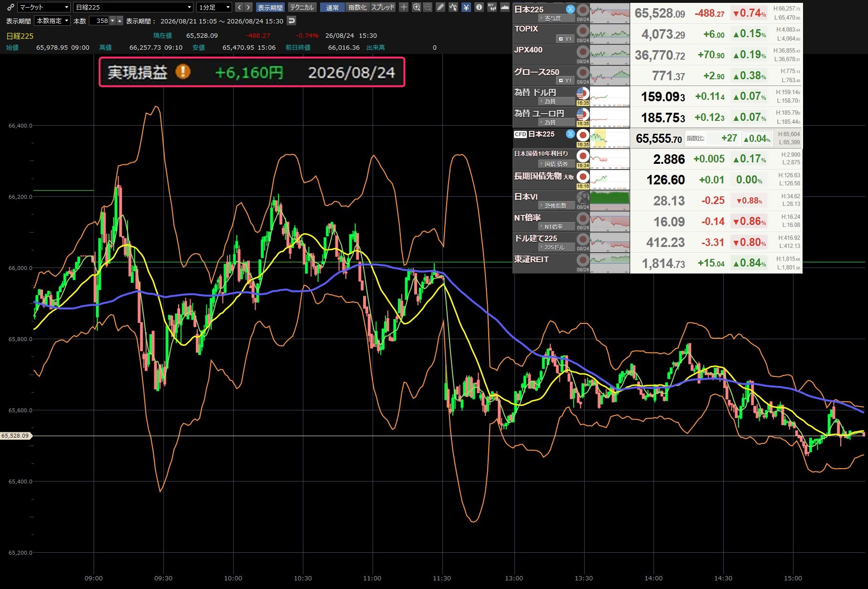Click the yen currency icon

[x=466, y=7]
